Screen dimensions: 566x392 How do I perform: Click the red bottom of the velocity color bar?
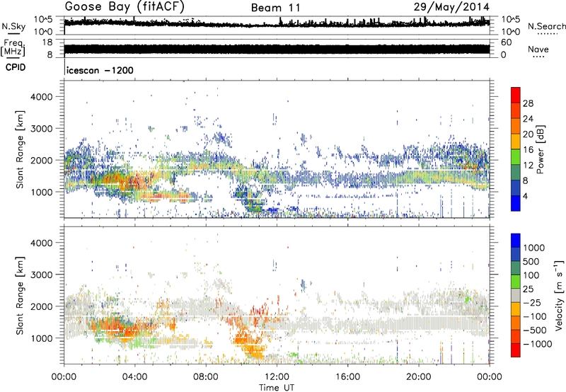[x=516, y=350]
